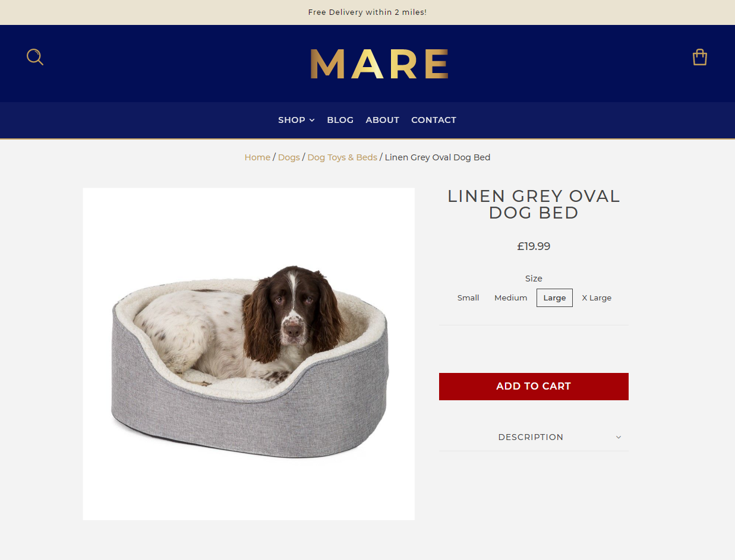Click the Free Delivery announcement banner
The image size is (735, 560).
click(x=367, y=12)
